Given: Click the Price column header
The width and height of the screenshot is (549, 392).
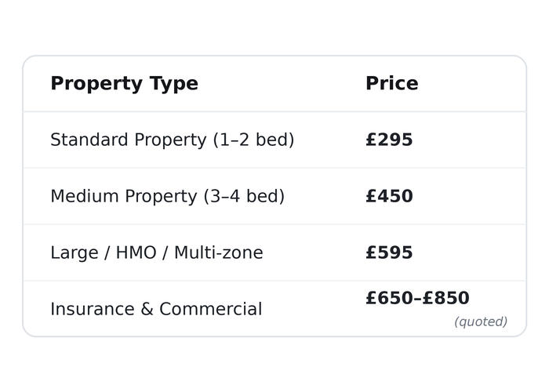Looking at the screenshot, I should (392, 83).
